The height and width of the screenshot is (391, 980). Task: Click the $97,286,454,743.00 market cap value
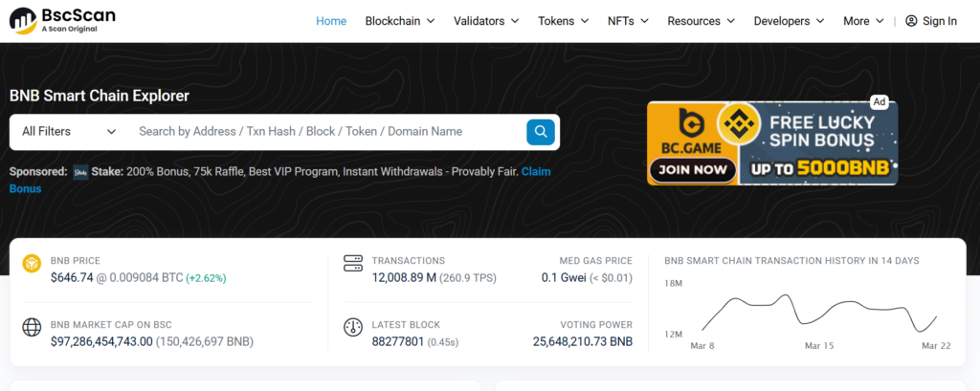pos(101,341)
